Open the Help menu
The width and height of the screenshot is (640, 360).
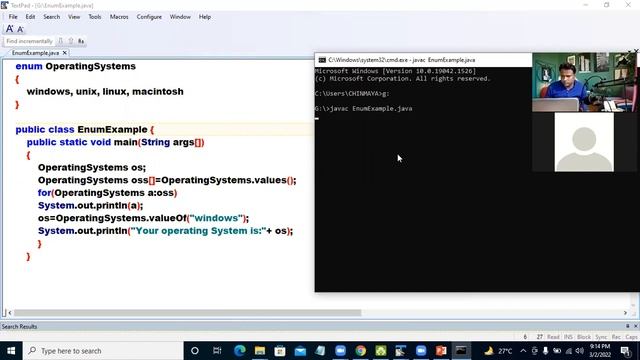tap(204, 17)
